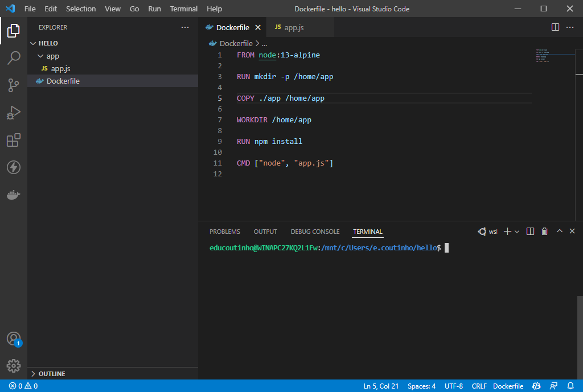Click the node image name on line 1

[268, 55]
